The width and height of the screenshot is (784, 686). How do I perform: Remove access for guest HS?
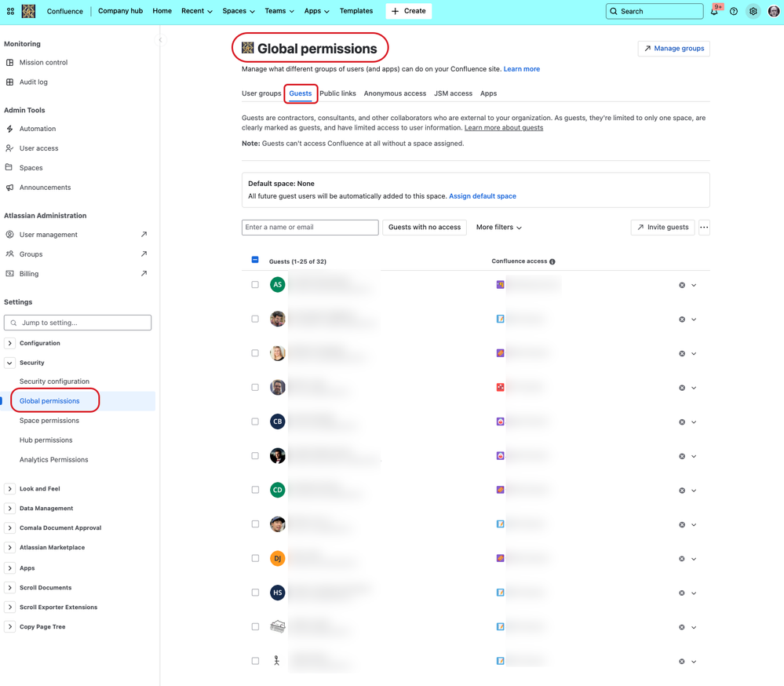681,593
